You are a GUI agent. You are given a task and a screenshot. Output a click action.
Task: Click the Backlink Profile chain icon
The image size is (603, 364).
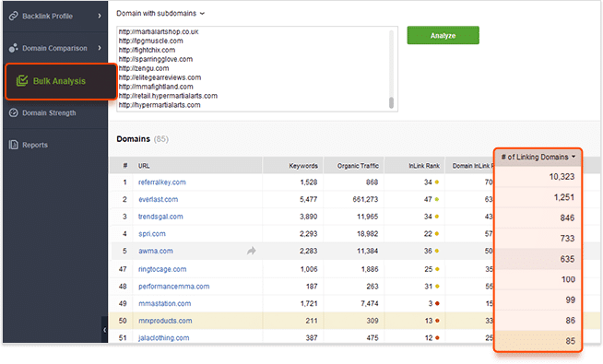pyautogui.click(x=14, y=16)
